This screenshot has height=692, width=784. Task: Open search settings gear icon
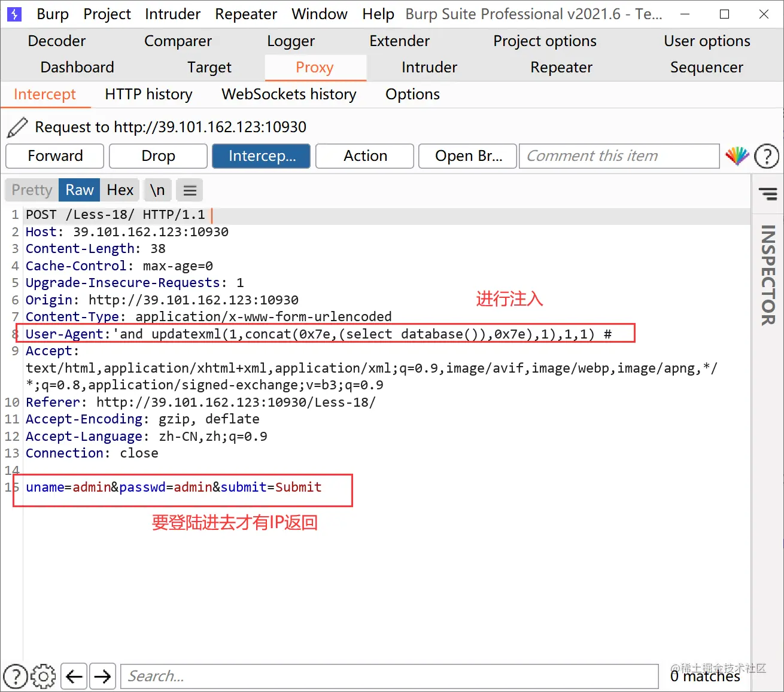point(43,676)
